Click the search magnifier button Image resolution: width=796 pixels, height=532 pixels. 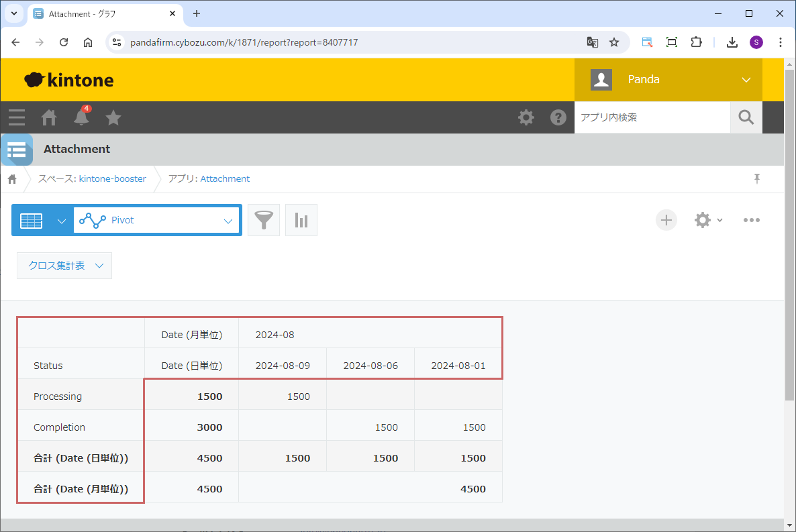coord(746,117)
